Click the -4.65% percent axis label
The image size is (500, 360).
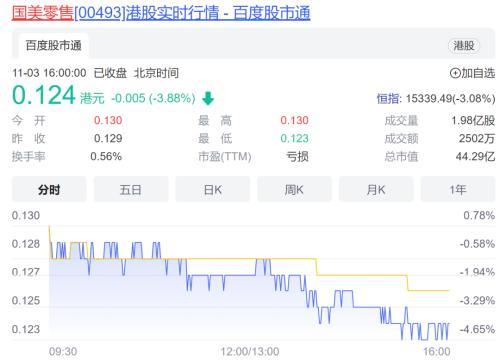477,329
